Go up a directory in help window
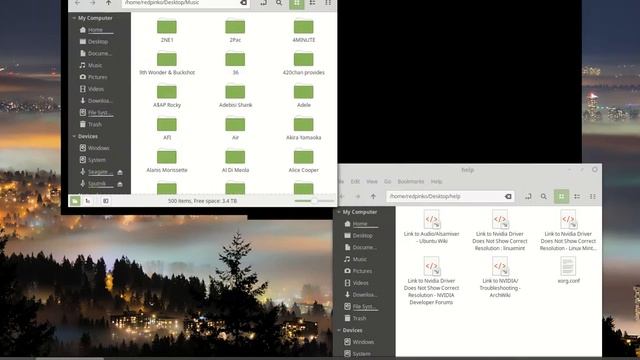This screenshot has height=360, width=640. pos(373,196)
